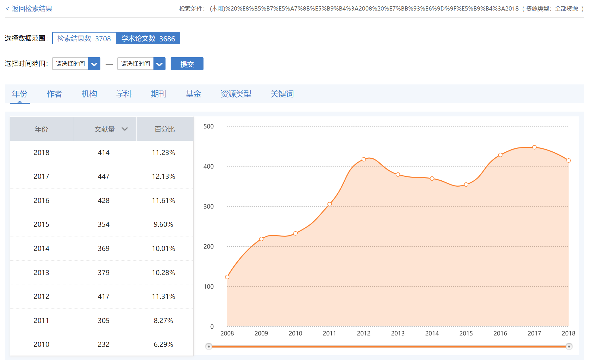The height and width of the screenshot is (364, 590).
Task: Click the 2017 data point on chart
Action: click(534, 147)
